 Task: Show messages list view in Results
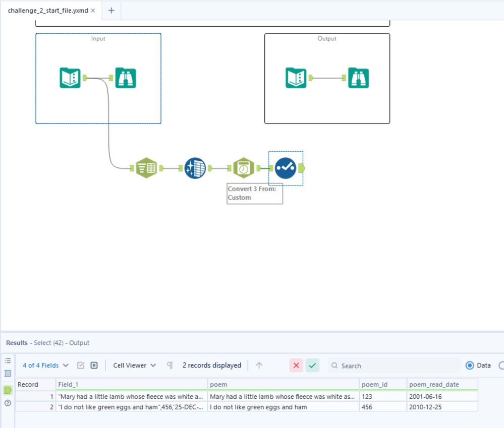[x=8, y=360]
